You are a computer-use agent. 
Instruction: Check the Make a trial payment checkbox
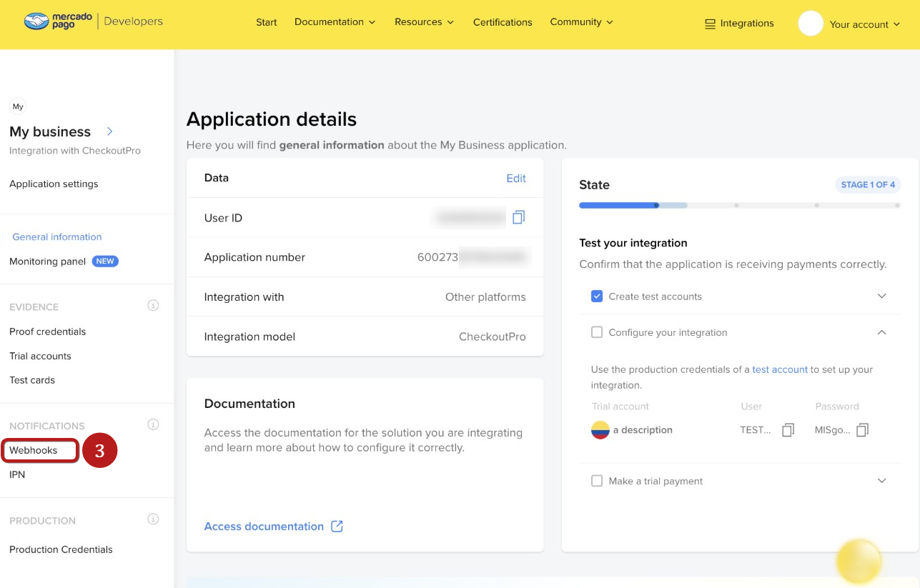[x=597, y=481]
